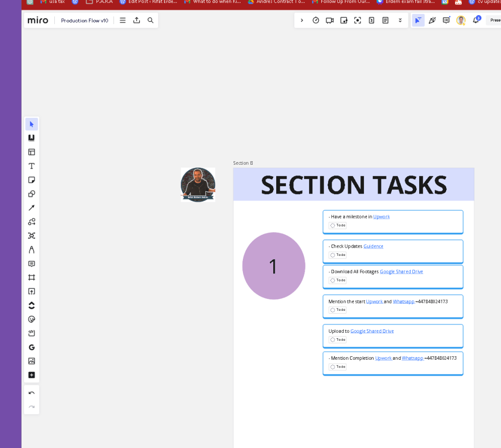Open Google Shared Drive link in Upload card
The height and width of the screenshot is (448, 501).
pyautogui.click(x=372, y=331)
